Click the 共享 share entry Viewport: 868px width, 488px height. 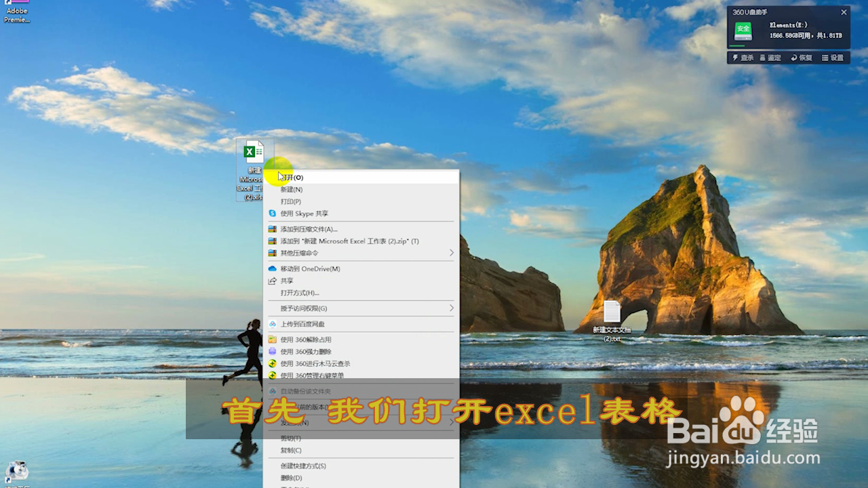(361, 281)
